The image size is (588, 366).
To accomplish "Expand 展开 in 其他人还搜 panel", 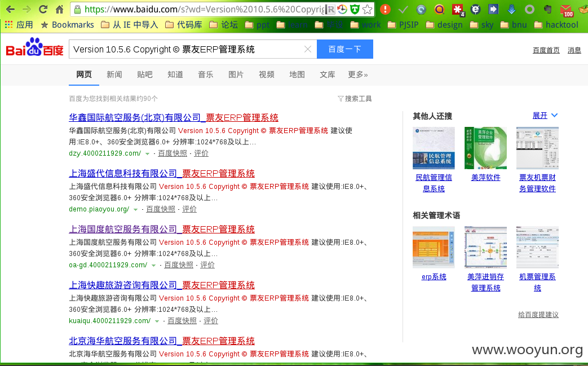I will [x=545, y=116].
